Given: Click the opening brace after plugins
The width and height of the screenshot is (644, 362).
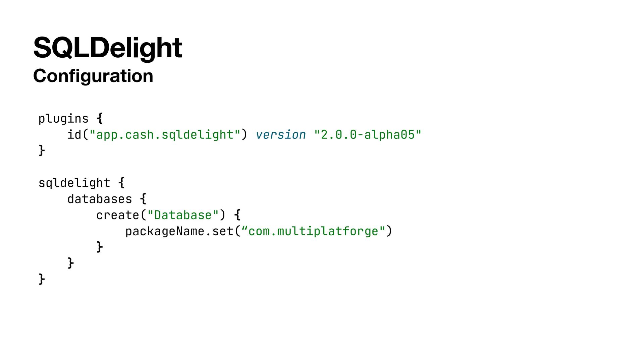Looking at the screenshot, I should click(100, 119).
